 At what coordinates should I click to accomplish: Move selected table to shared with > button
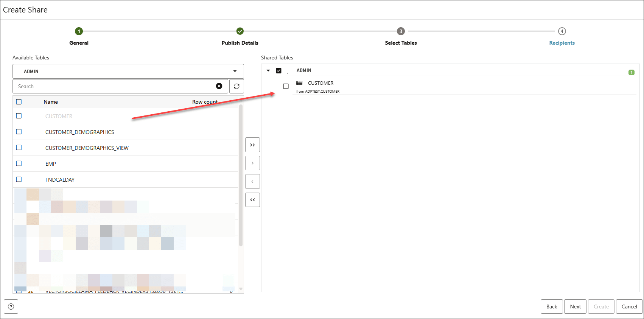(252, 163)
